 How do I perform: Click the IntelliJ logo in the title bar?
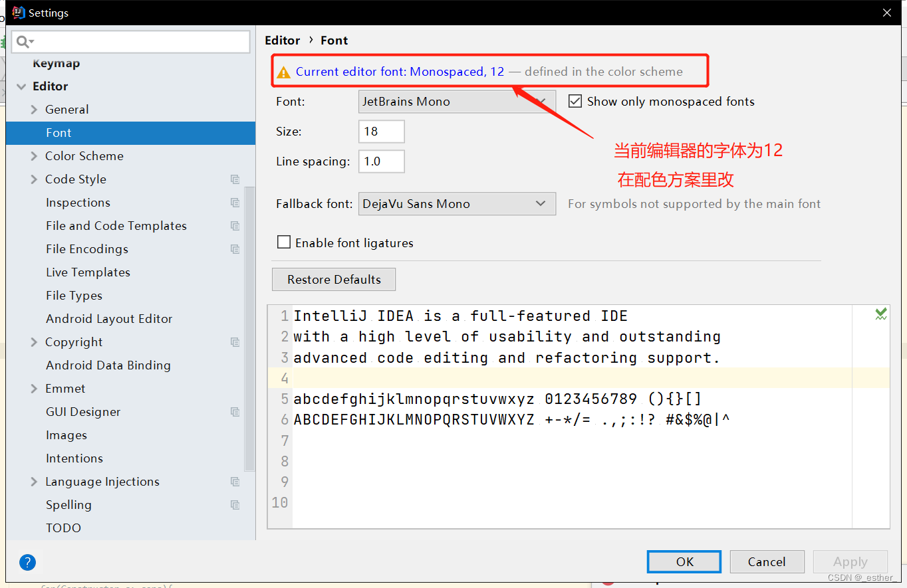[x=18, y=13]
